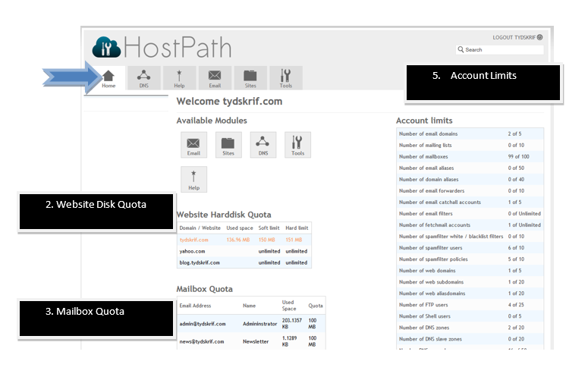The height and width of the screenshot is (383, 588).
Task: Click Number of email forwarders row
Action: [x=470, y=191]
